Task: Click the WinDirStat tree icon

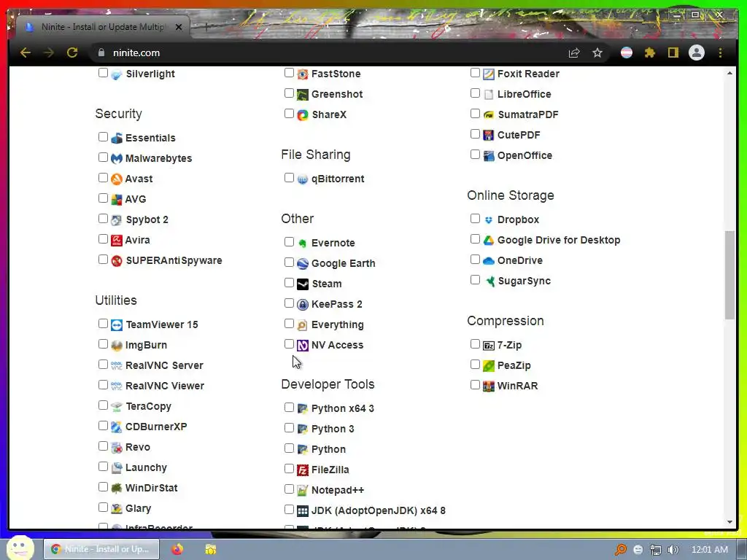Action: pos(117,488)
